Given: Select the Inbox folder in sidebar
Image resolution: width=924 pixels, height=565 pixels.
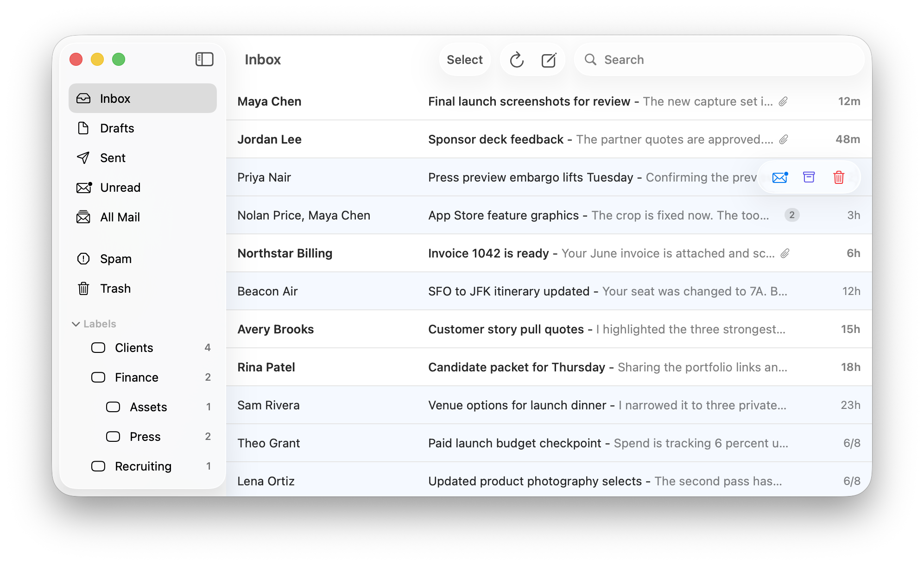Looking at the screenshot, I should pos(143,98).
